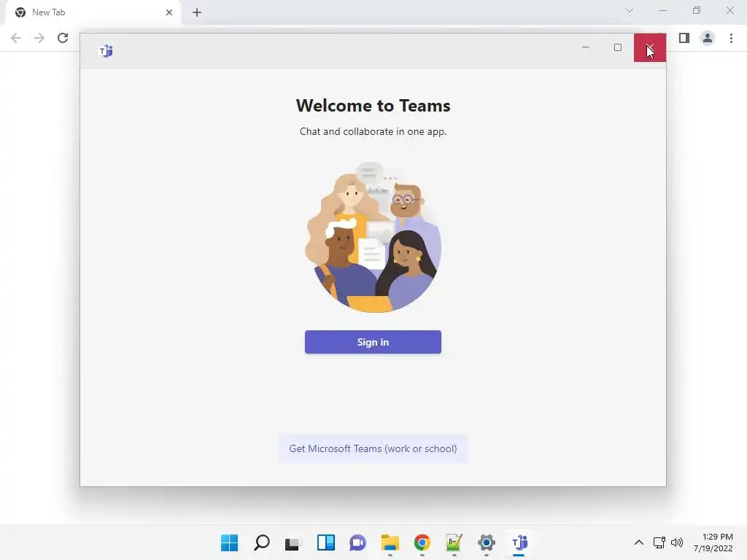Open Get Microsoft Teams (work or school) link
747x560 pixels.
click(373, 448)
